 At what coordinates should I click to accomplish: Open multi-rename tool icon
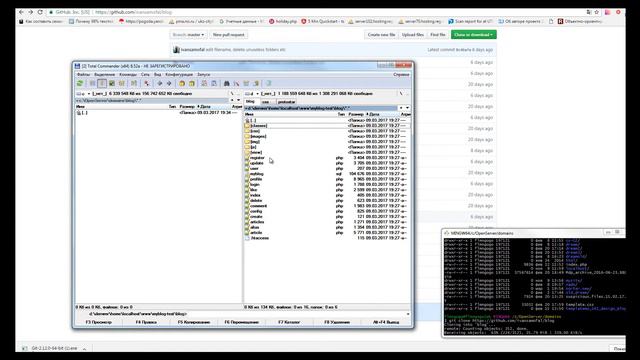pyautogui.click(x=236, y=83)
